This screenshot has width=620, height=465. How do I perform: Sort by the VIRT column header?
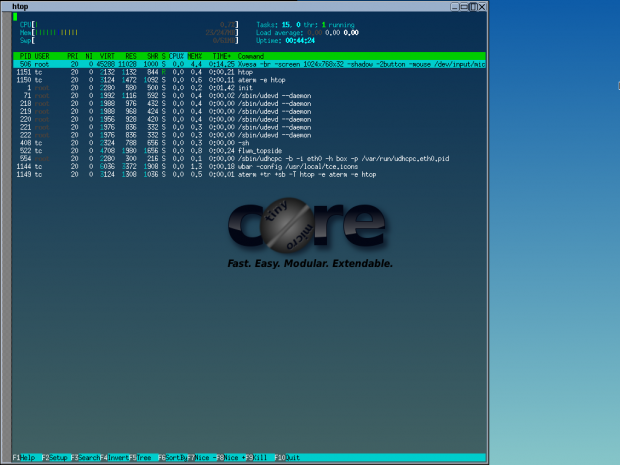pyautogui.click(x=107, y=56)
